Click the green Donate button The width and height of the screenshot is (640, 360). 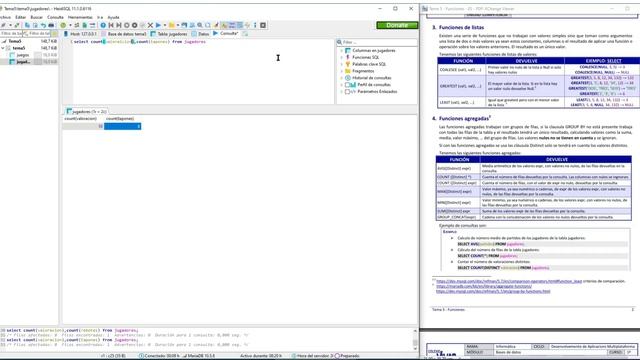397,25
